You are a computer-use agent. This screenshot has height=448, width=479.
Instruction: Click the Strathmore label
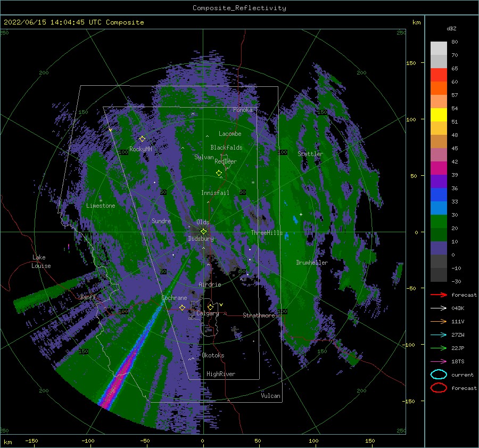click(x=259, y=315)
